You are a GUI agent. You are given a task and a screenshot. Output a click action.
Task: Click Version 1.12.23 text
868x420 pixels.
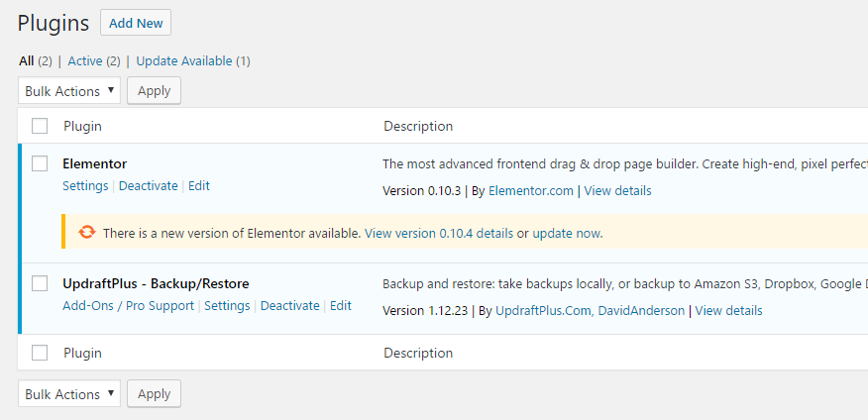coord(425,311)
